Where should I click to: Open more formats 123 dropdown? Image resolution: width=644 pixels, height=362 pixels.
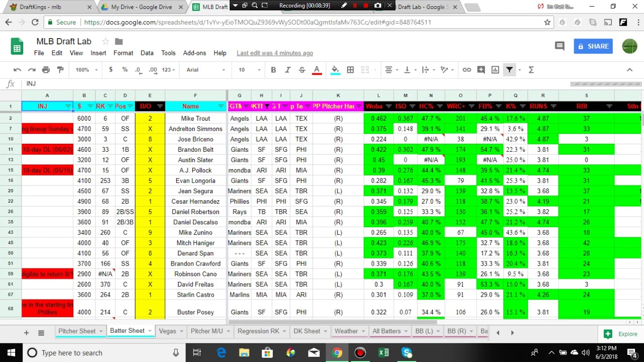(169, 70)
